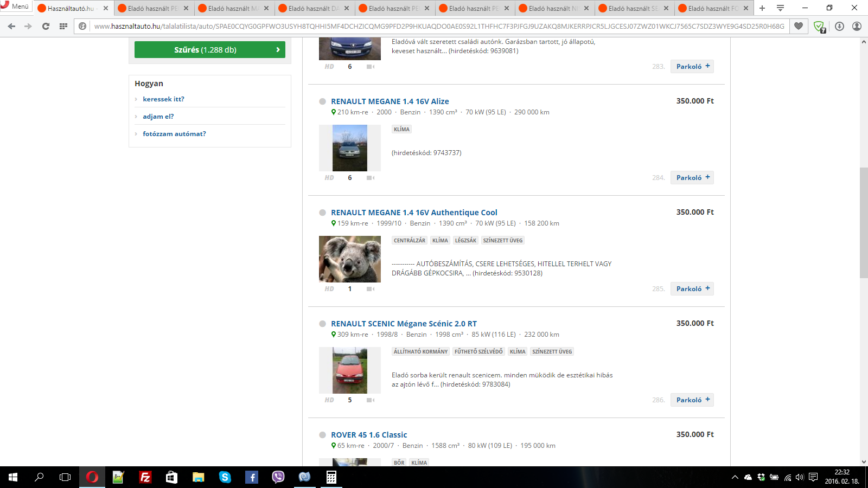This screenshot has height=488, width=868.
Task: Open FileZilla from the taskbar
Action: coord(145,477)
